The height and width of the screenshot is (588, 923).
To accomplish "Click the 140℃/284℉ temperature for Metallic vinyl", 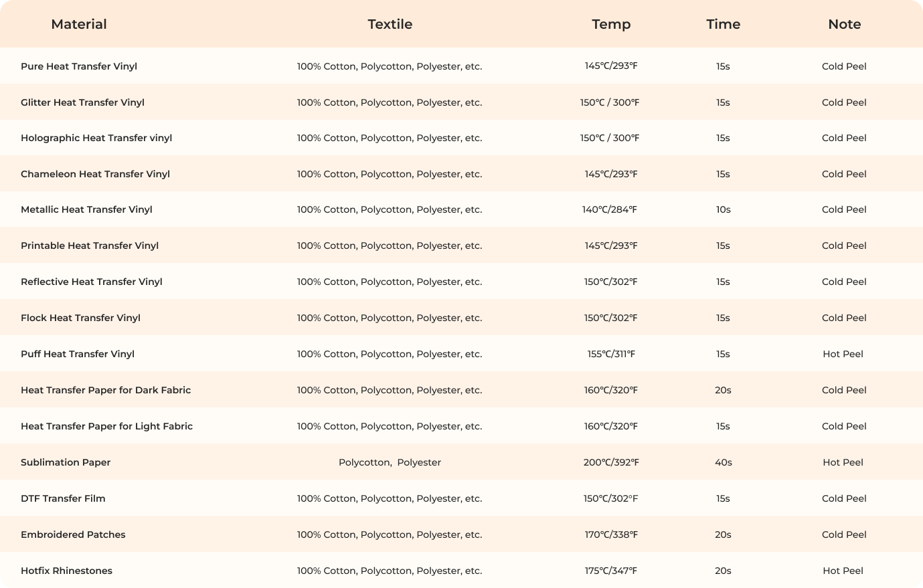I will tap(610, 209).
